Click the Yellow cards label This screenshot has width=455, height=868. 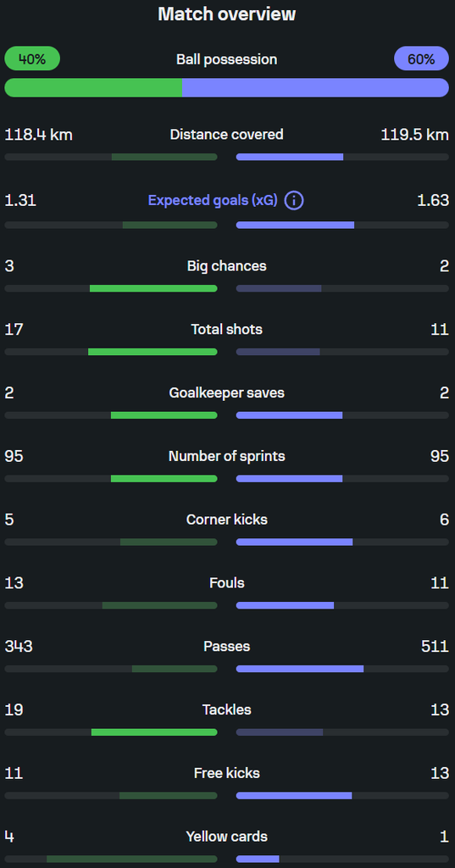(x=227, y=836)
